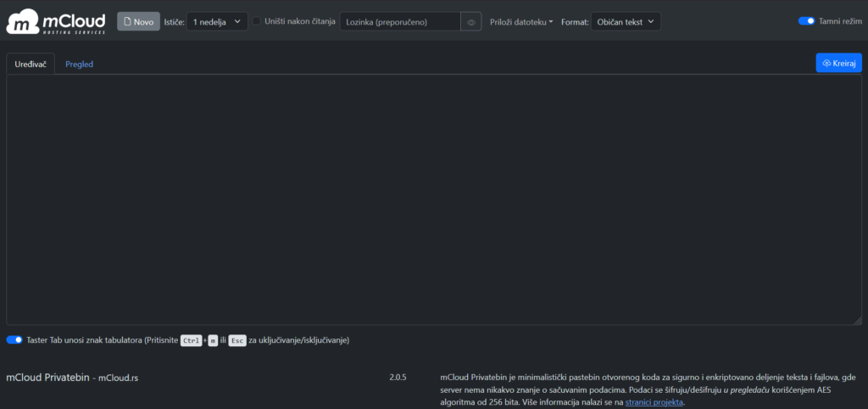Click the version number 2.0.5
Image resolution: width=868 pixels, height=409 pixels.
coord(398,378)
